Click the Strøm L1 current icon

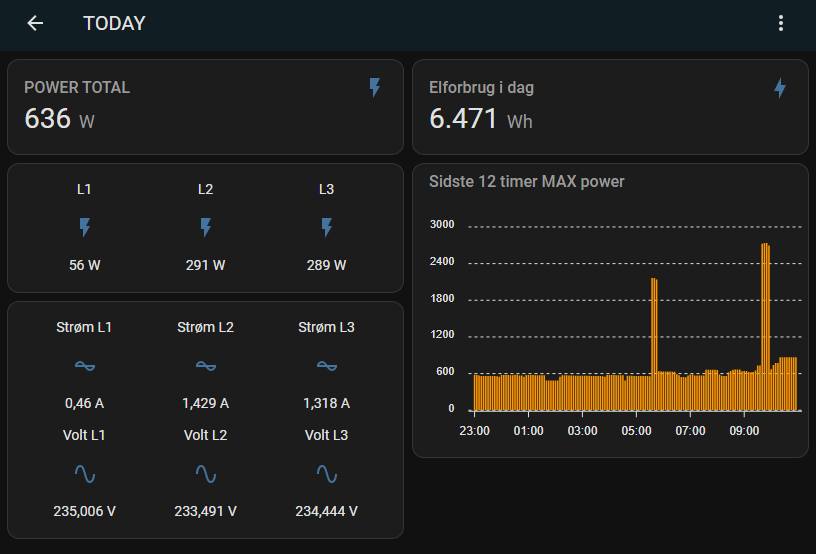pos(84,366)
